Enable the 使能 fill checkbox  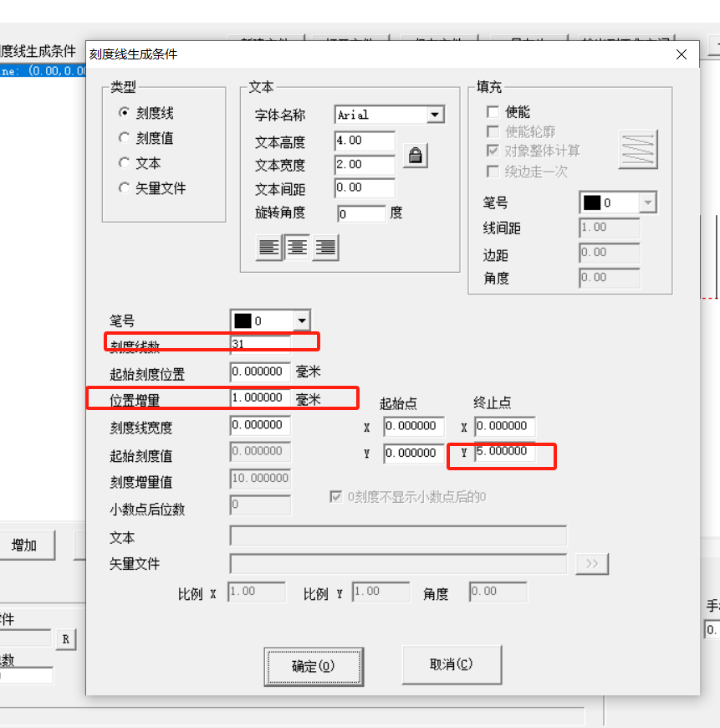(x=493, y=112)
